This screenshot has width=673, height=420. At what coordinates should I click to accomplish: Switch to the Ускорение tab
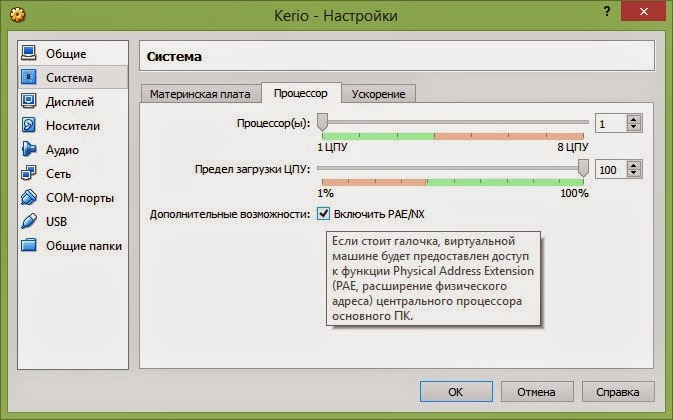[x=378, y=94]
